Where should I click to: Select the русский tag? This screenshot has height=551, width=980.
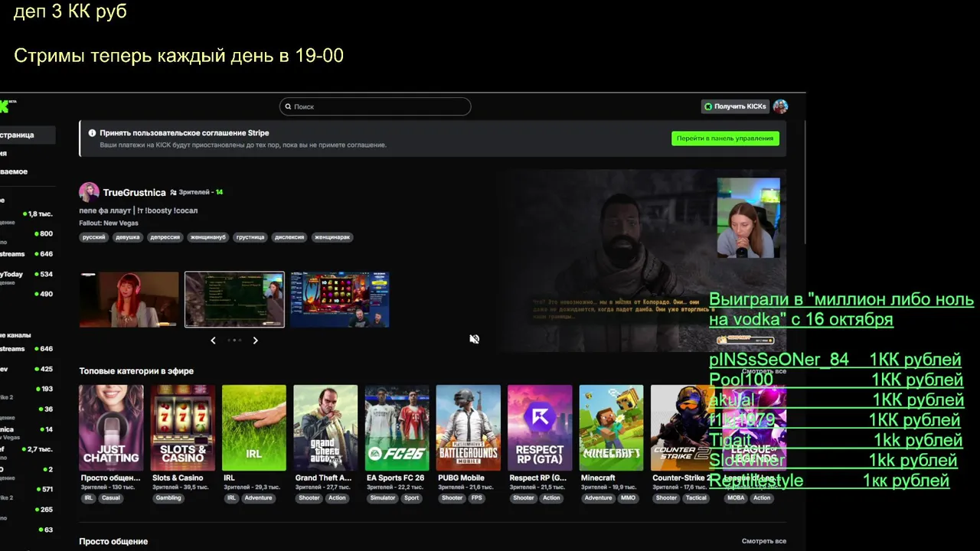pyautogui.click(x=93, y=237)
